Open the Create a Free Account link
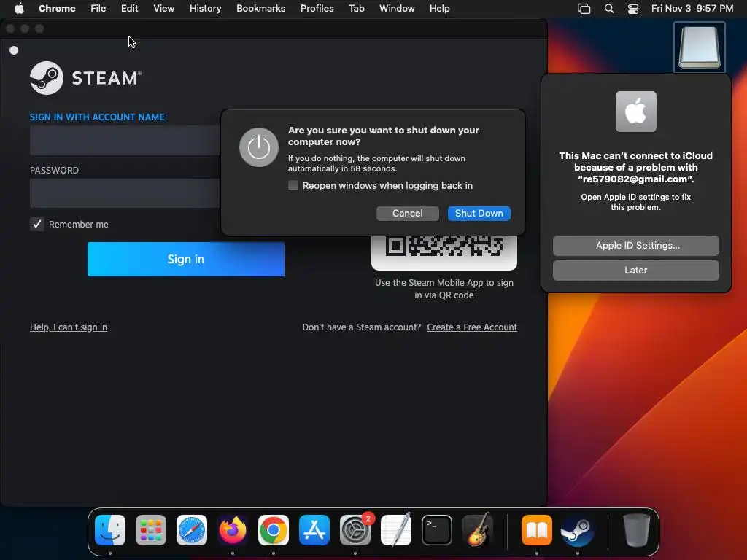Image resolution: width=747 pixels, height=560 pixels. point(472,327)
